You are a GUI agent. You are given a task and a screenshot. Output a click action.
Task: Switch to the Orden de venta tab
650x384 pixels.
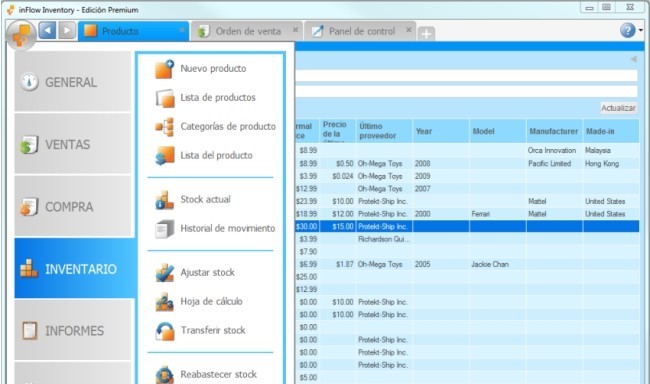[x=247, y=31]
